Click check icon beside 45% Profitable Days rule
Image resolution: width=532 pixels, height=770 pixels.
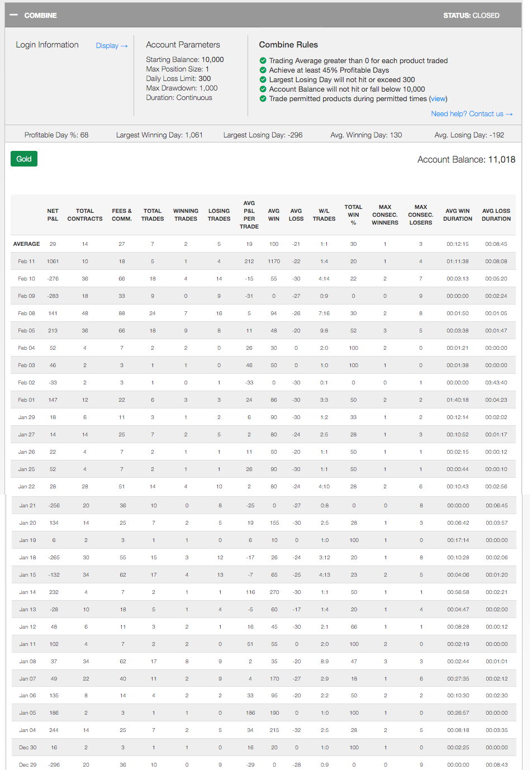263,70
